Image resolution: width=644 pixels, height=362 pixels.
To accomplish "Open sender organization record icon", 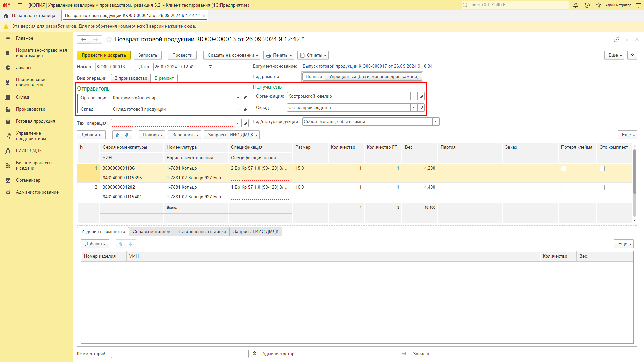I will pos(246,98).
